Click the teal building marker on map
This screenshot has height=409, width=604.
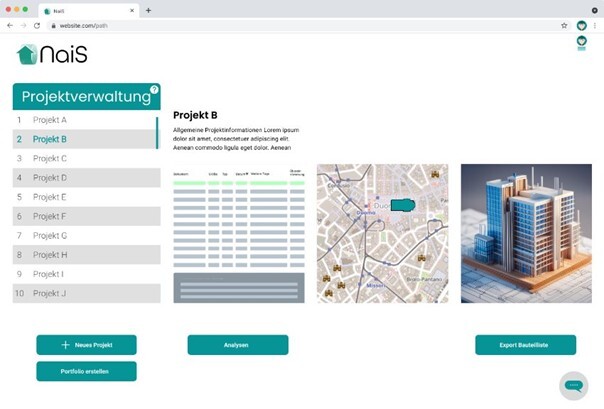coord(401,205)
